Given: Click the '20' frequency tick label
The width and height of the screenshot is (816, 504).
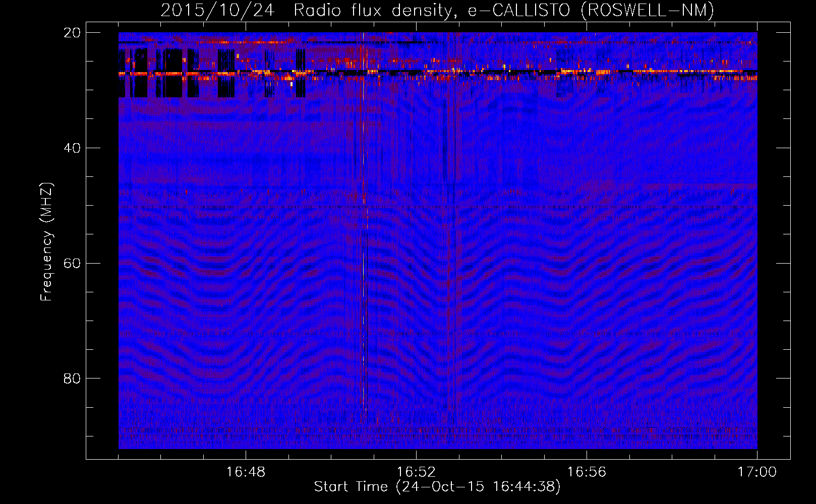Looking at the screenshot, I should pyautogui.click(x=72, y=33).
